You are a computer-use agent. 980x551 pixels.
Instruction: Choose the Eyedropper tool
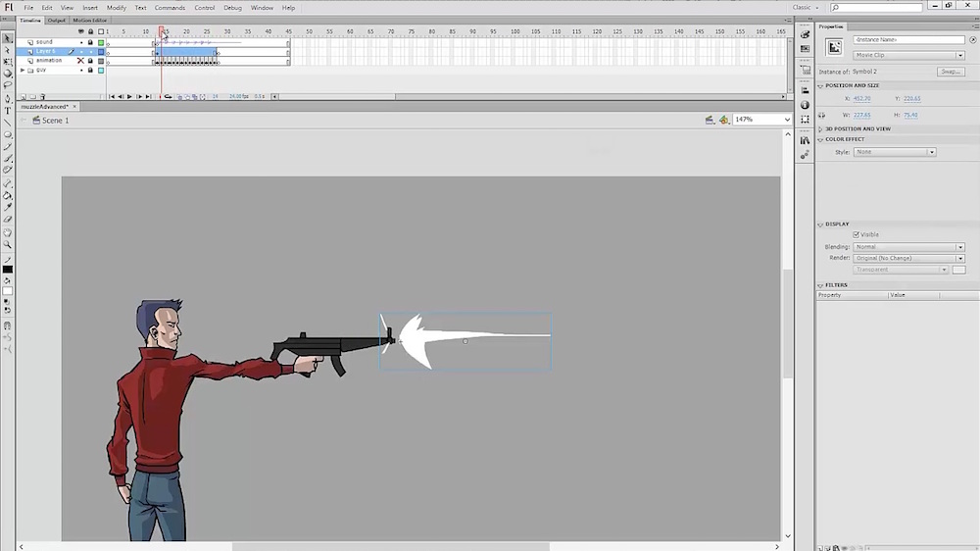[x=8, y=207]
